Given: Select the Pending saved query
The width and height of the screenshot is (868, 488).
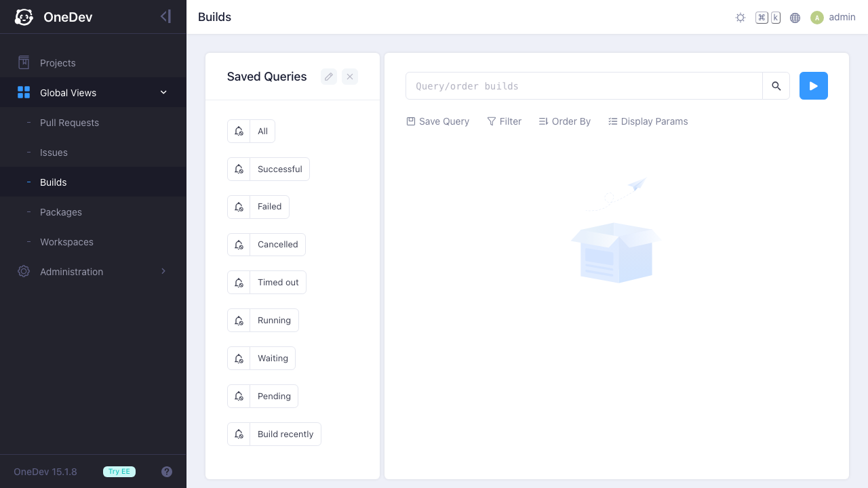Looking at the screenshot, I should coord(274,396).
